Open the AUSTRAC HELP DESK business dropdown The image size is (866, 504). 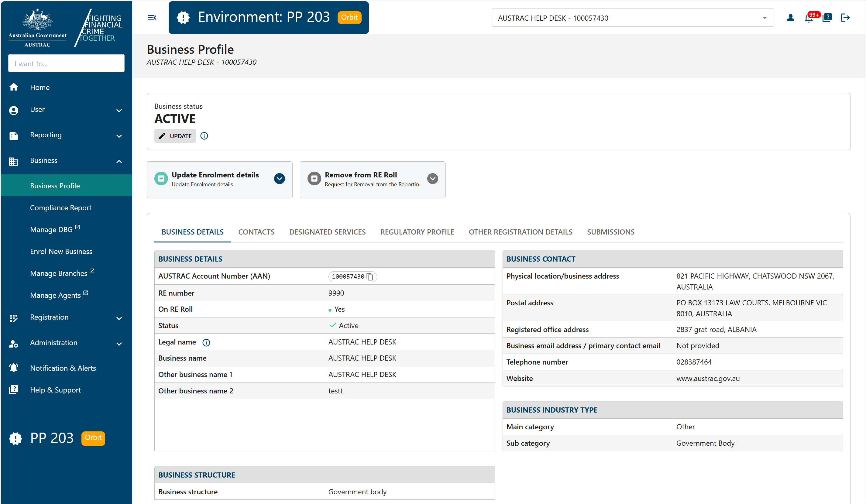[x=632, y=18]
